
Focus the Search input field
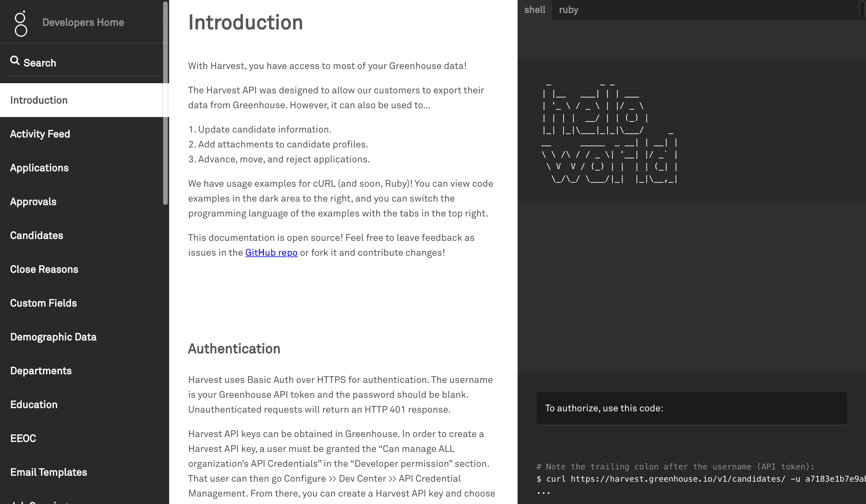84,63
